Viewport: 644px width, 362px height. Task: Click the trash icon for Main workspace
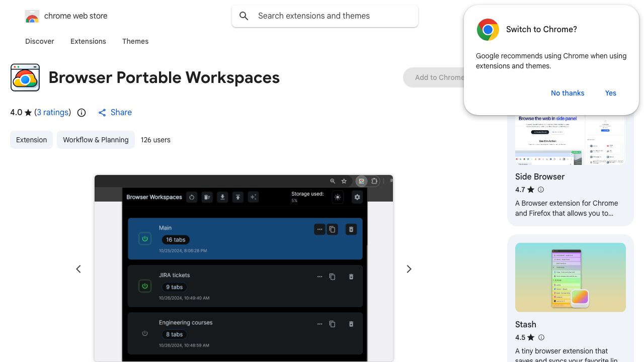coord(351,229)
